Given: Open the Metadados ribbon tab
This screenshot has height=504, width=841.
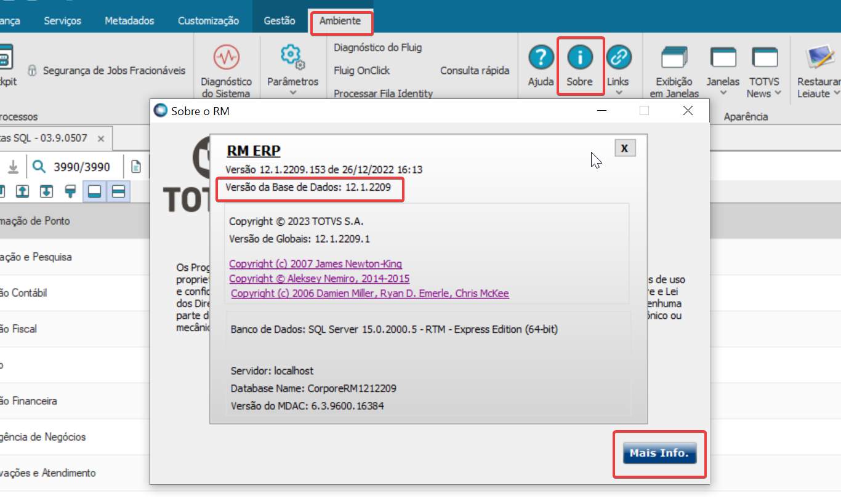Looking at the screenshot, I should (x=129, y=21).
